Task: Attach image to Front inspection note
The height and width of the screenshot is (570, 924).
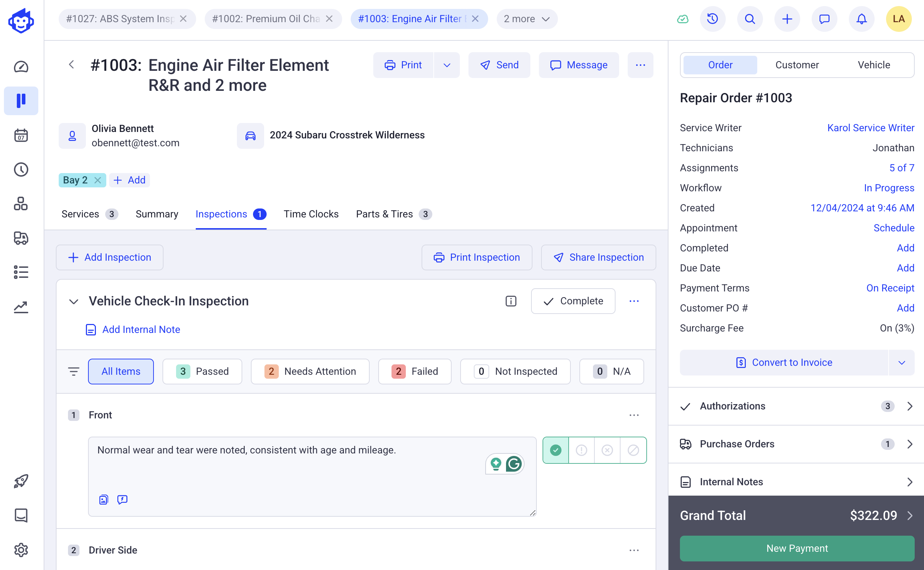Action: pos(103,500)
